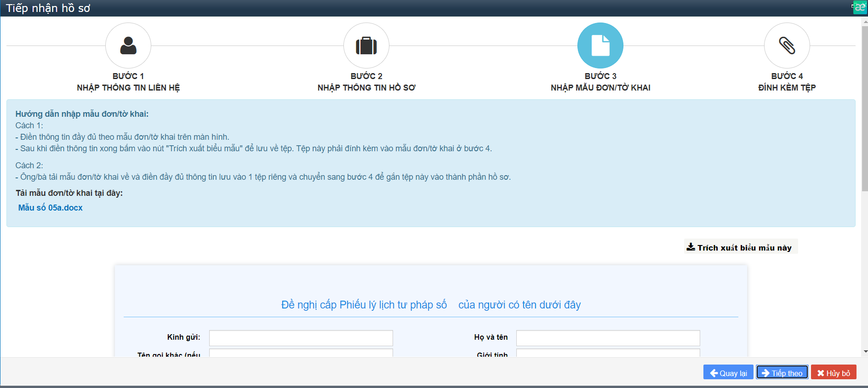Click the scrollbar down arrow
This screenshot has height=388, width=868.
click(865, 352)
